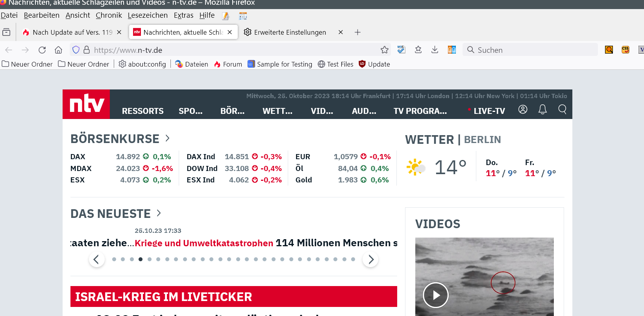Open the Dateien bookmark

click(x=192, y=64)
